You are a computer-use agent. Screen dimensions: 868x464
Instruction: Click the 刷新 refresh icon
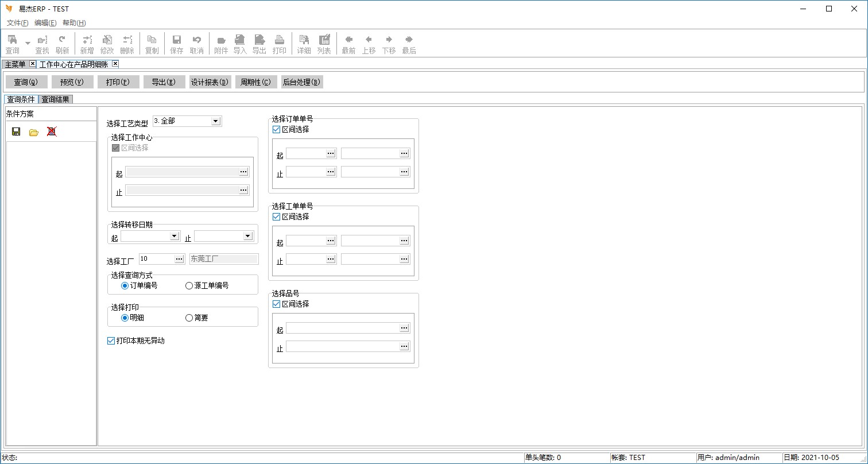pyautogui.click(x=62, y=40)
